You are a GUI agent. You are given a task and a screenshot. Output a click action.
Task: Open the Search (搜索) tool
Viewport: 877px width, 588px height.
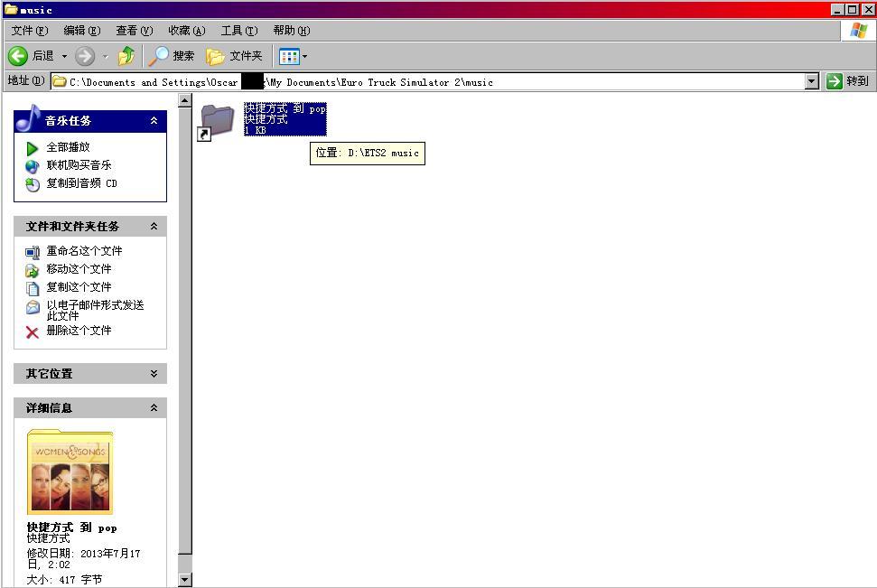click(x=172, y=56)
